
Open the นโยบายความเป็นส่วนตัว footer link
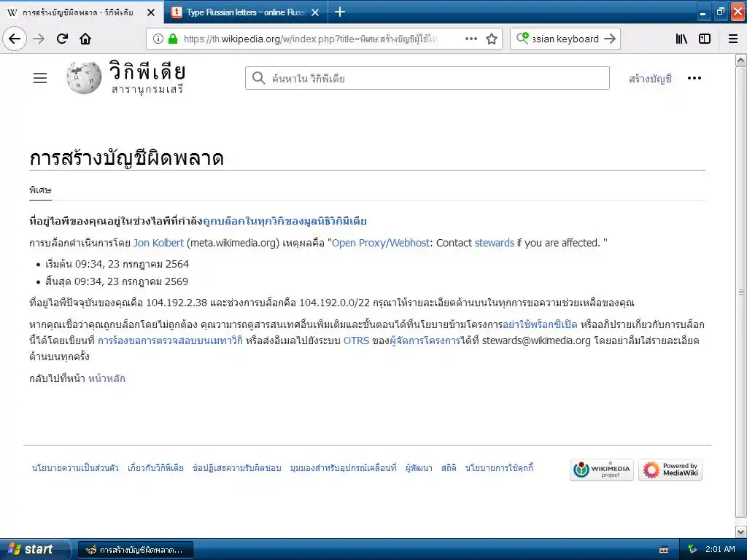(75, 468)
